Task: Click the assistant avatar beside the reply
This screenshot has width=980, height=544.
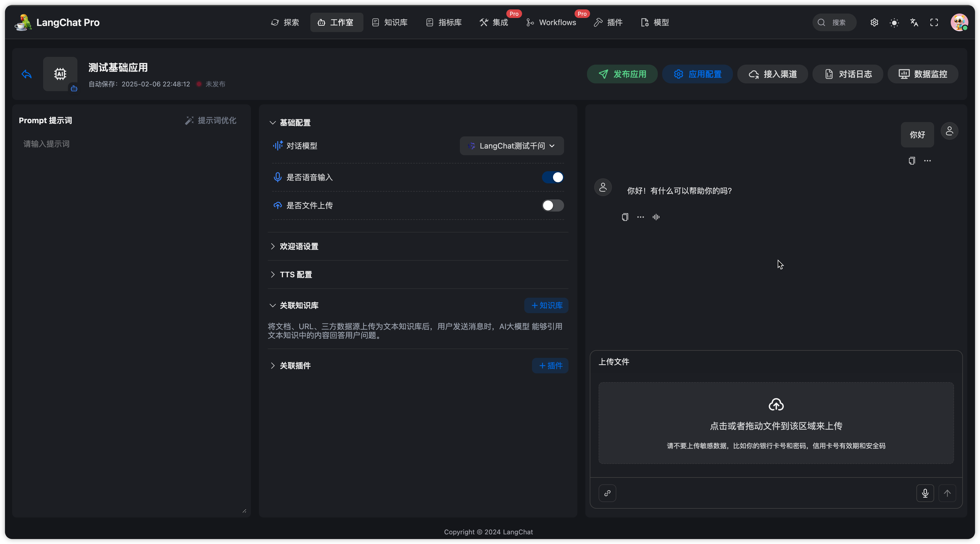Action: (x=603, y=187)
